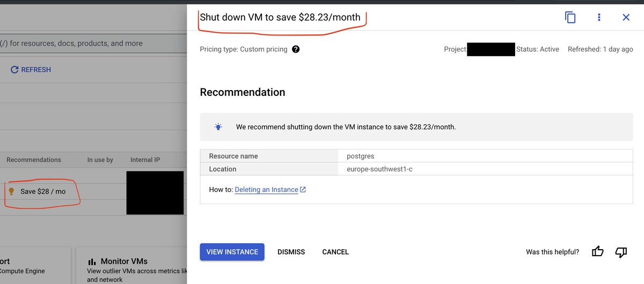Refresh the VM instances list
644x284 pixels.
tap(31, 70)
